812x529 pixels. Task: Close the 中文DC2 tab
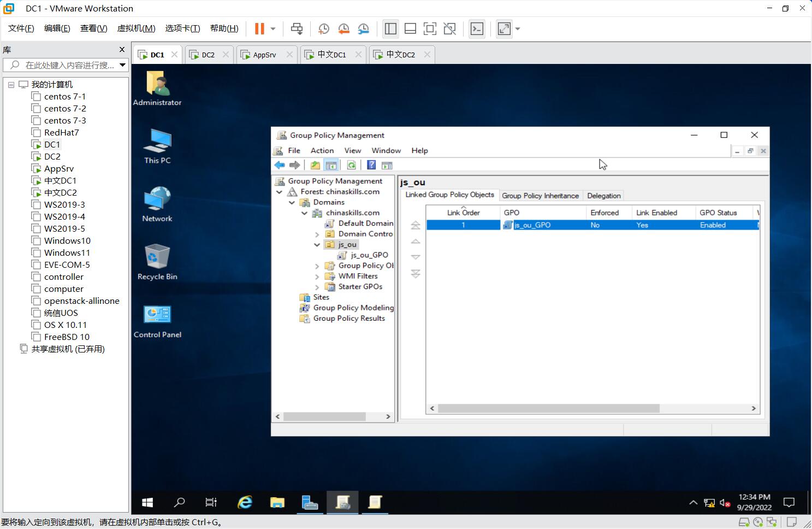[x=427, y=54]
